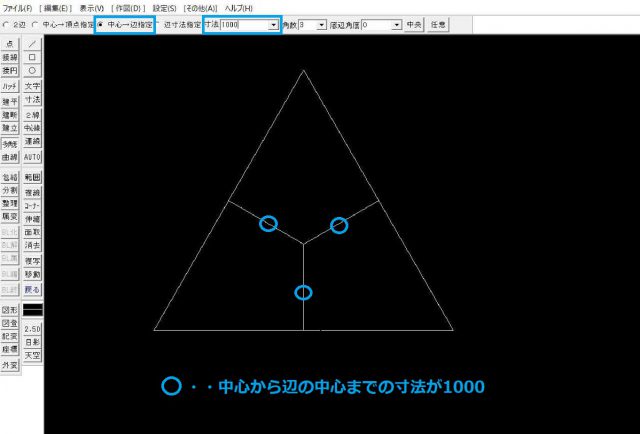Choose the 中心→頂点指定 radio button

pos(36,24)
